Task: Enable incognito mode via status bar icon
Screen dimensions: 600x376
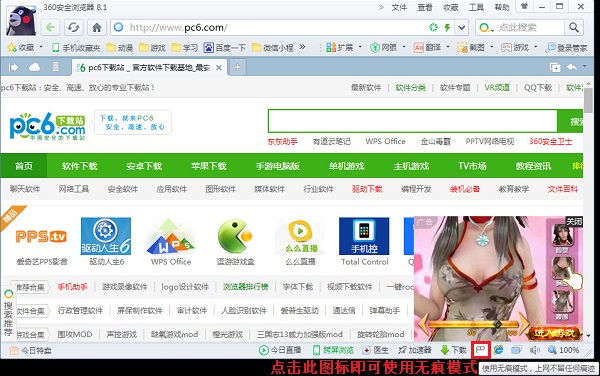Action: pos(480,350)
